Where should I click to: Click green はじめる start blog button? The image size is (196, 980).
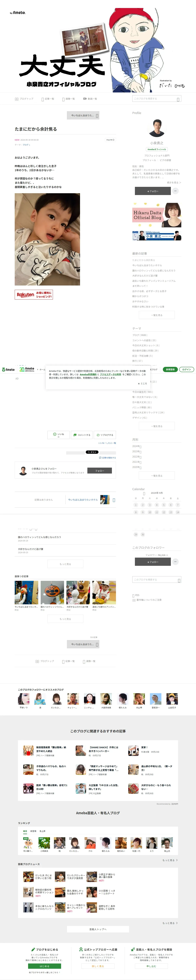tap(45, 966)
